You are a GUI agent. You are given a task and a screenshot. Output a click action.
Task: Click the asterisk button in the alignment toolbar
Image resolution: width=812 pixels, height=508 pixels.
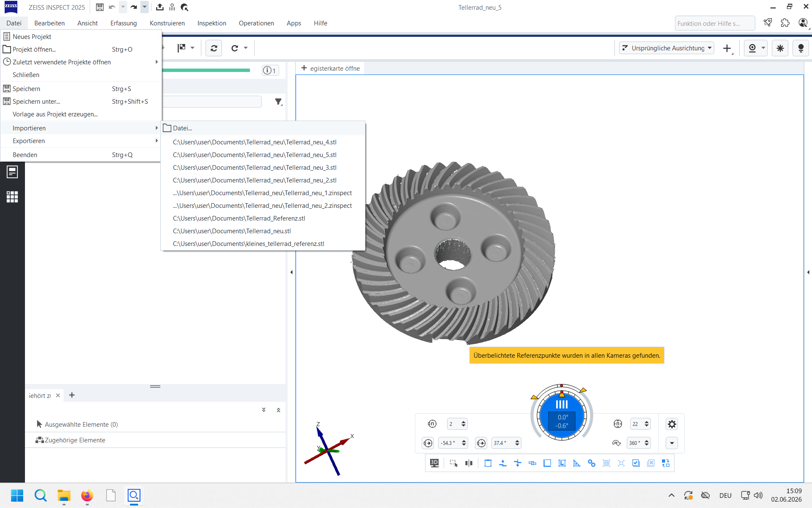click(x=780, y=48)
